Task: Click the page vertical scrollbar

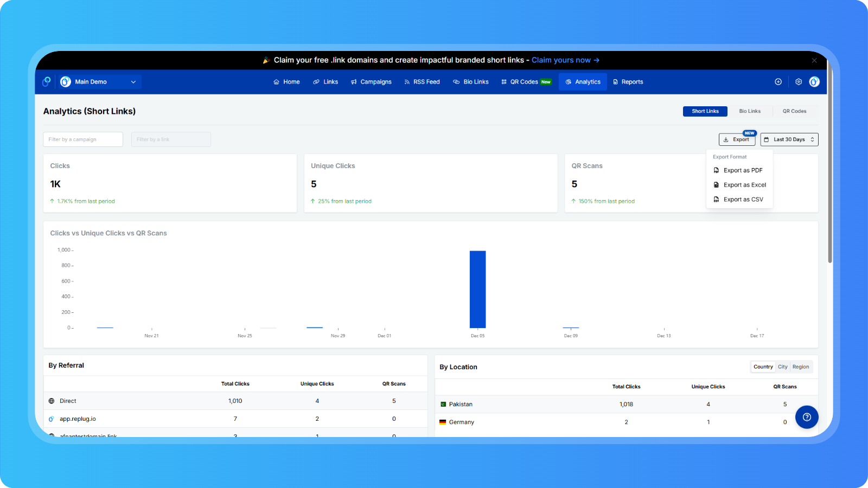Action: point(830,179)
